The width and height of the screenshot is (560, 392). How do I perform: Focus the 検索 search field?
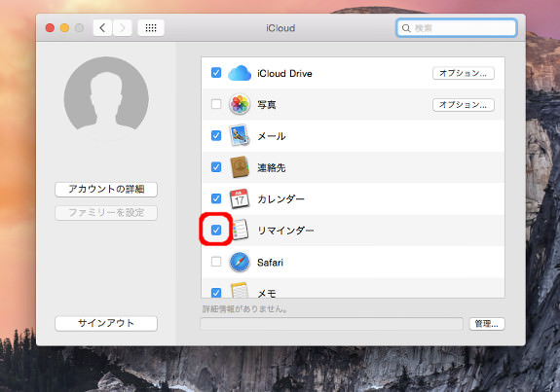coord(457,28)
